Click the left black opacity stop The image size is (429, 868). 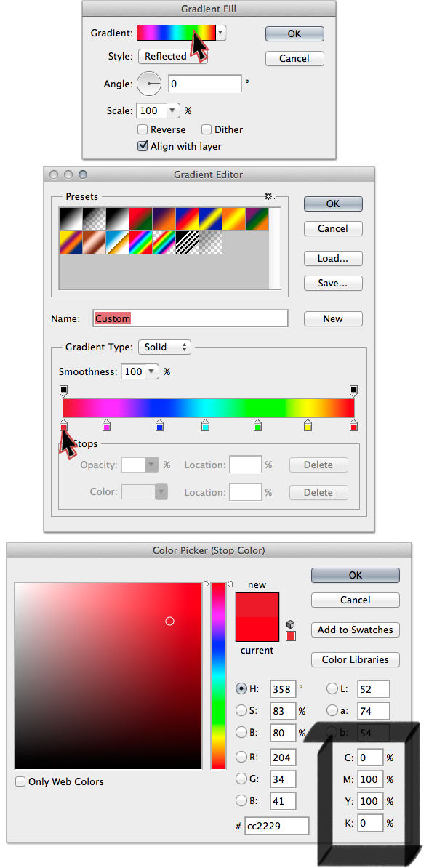point(64,391)
